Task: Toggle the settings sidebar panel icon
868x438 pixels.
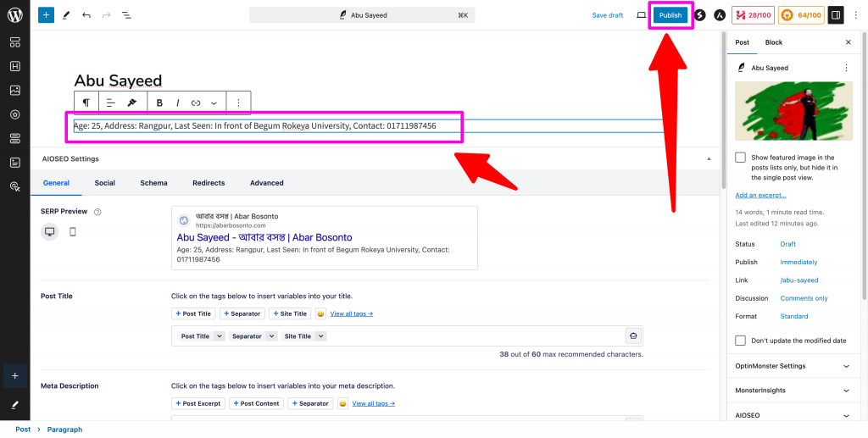Action: [x=835, y=15]
